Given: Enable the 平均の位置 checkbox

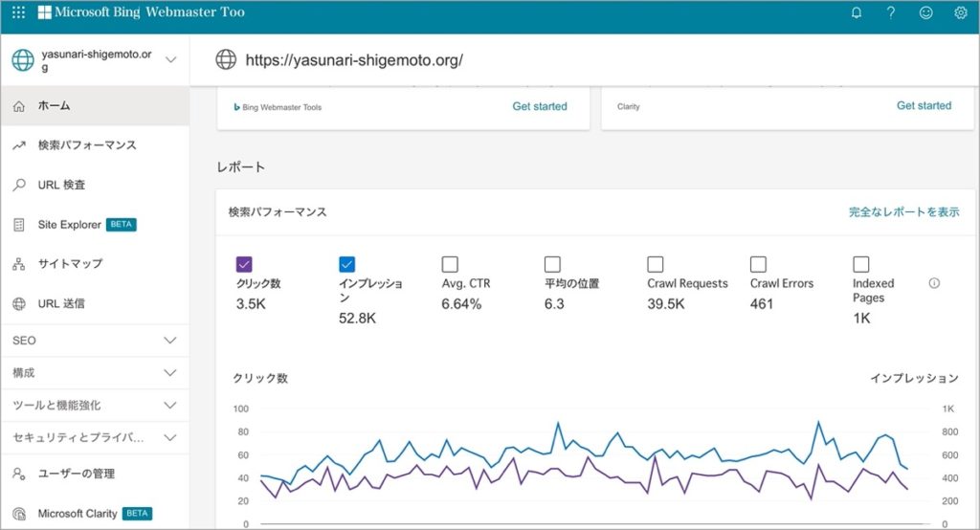Looking at the screenshot, I should pos(552,264).
